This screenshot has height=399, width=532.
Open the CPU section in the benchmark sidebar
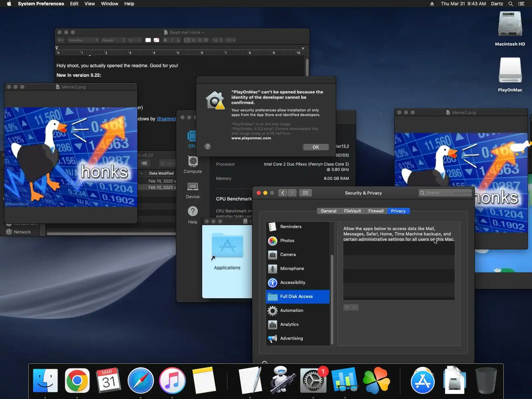click(x=192, y=139)
